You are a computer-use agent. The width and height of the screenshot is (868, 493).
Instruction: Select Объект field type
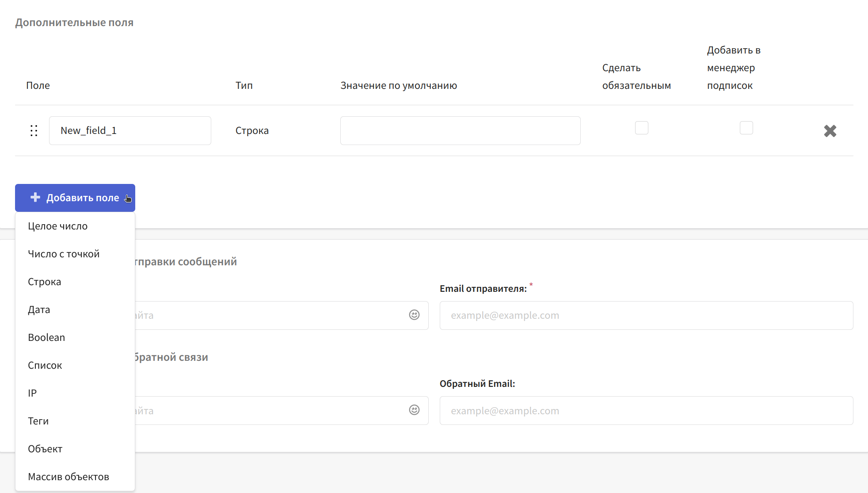point(75,449)
